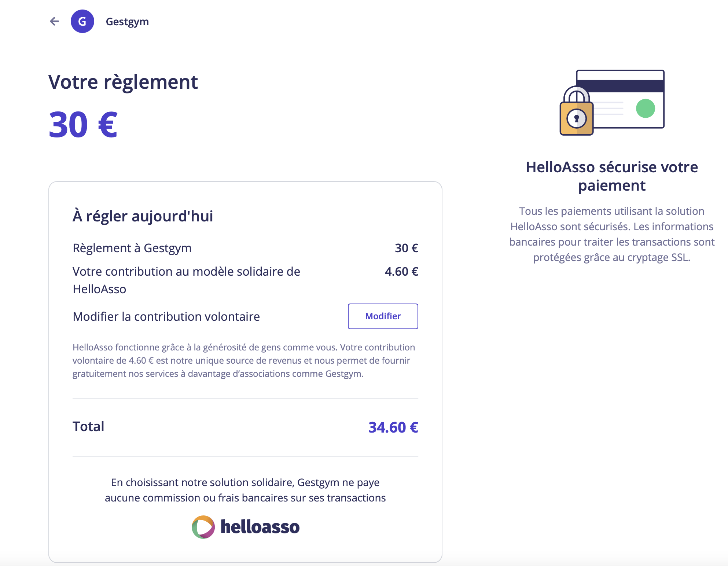Click the "HelloAsso sécurise votre paiement" heading

pyautogui.click(x=612, y=176)
